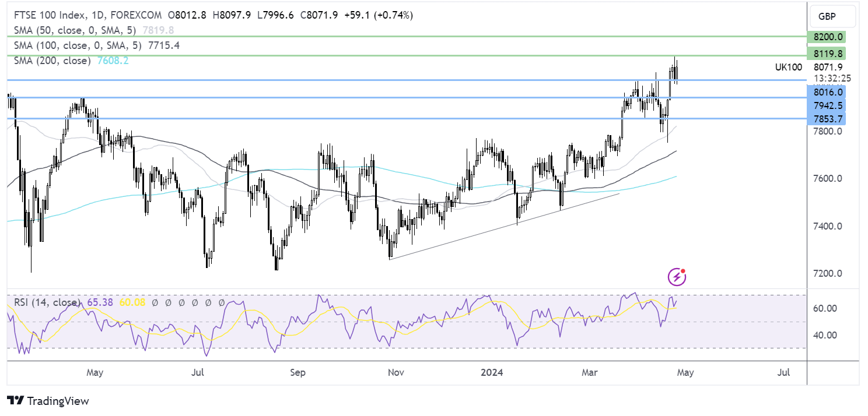The image size is (868, 416).
Task: Click the 7715.4 SMA value
Action: coord(164,45)
